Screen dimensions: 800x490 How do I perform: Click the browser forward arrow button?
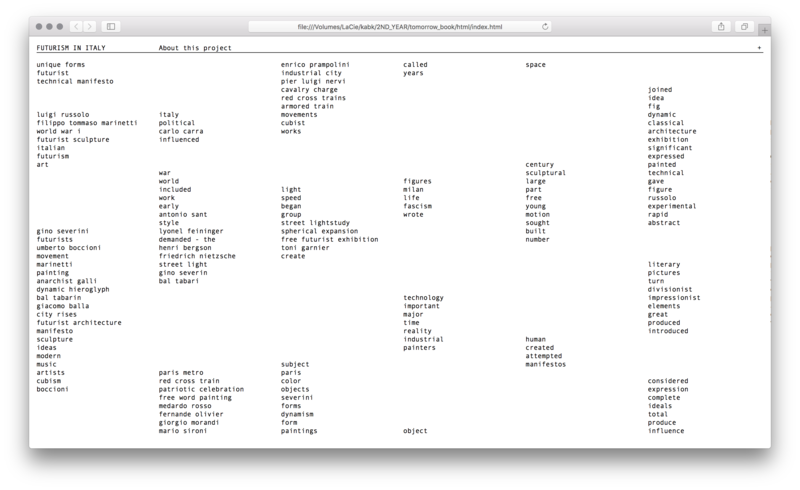coord(89,27)
